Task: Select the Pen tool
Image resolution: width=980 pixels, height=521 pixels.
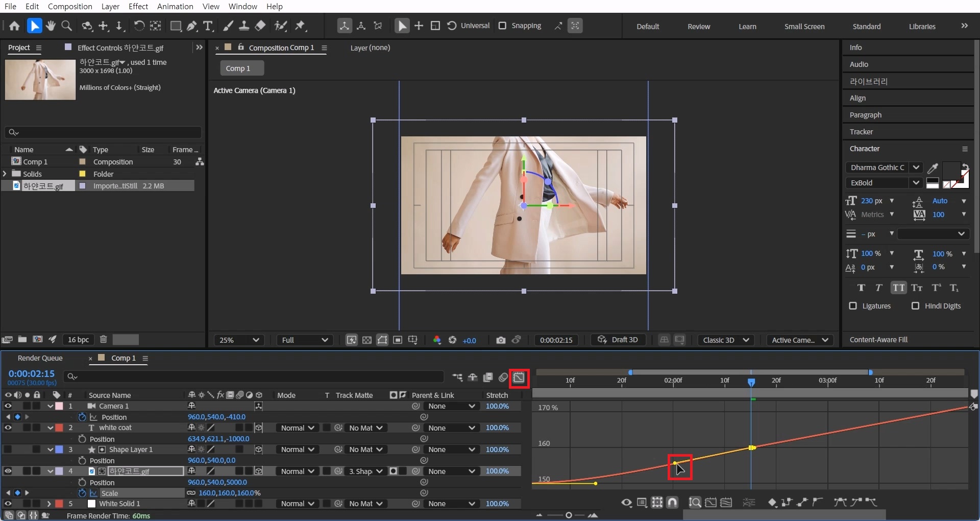Action: [x=192, y=26]
